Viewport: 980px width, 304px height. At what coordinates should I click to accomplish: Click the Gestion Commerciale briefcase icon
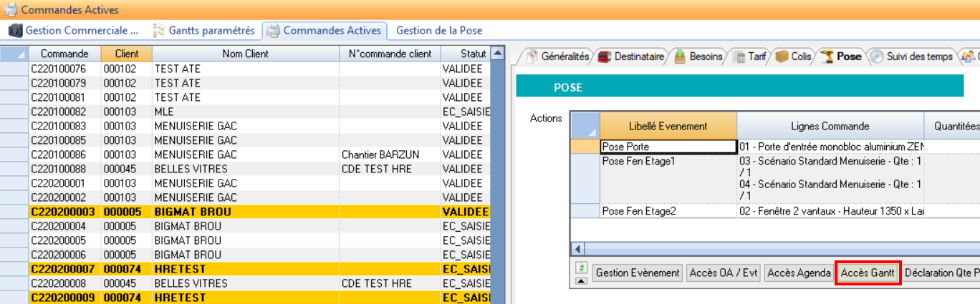(16, 31)
